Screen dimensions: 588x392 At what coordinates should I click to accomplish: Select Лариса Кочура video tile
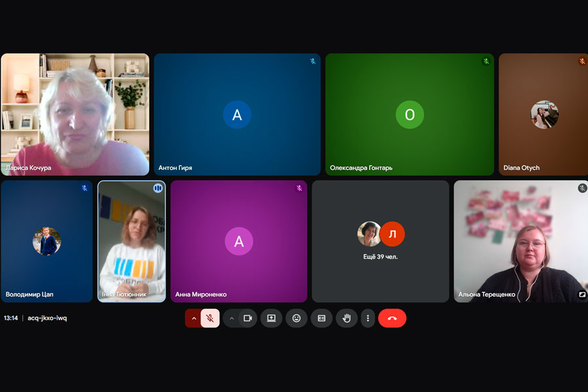pos(75,114)
